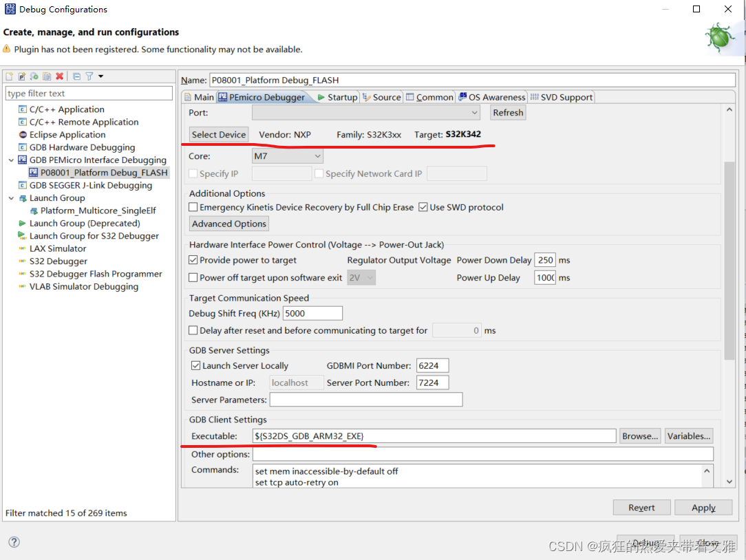Toggle Specify IP checkbox
The width and height of the screenshot is (746, 560).
pyautogui.click(x=193, y=173)
